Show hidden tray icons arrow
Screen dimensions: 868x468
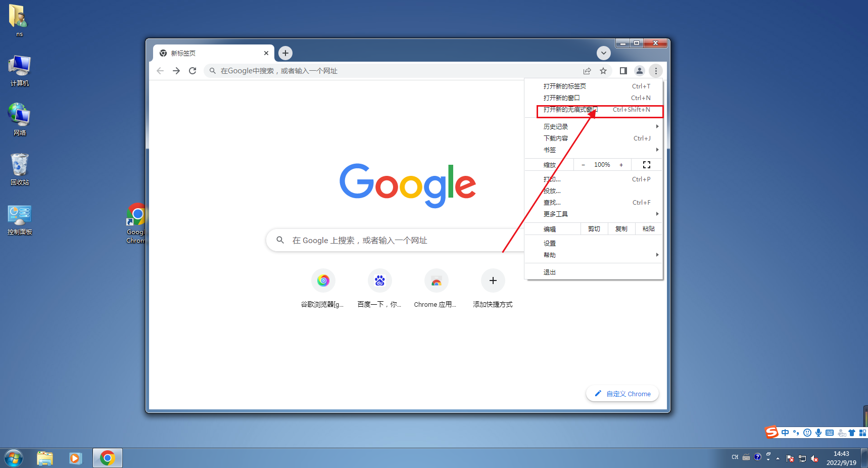coord(778,458)
